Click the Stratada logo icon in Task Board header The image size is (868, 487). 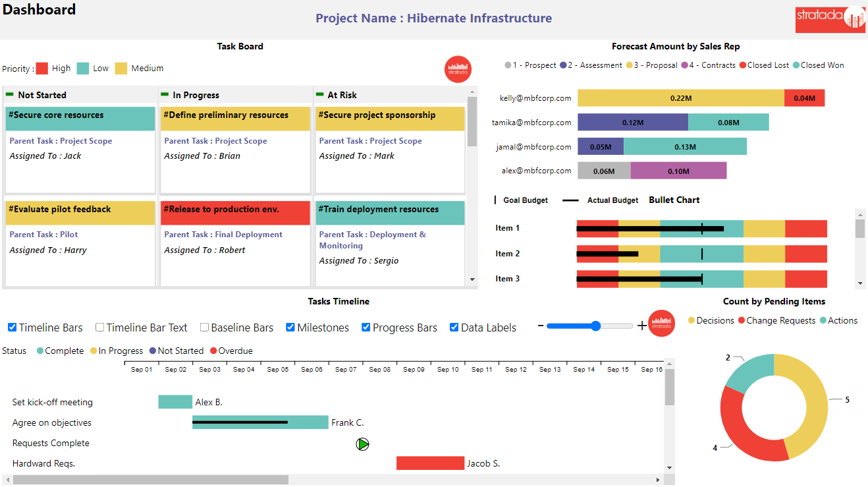pos(458,69)
